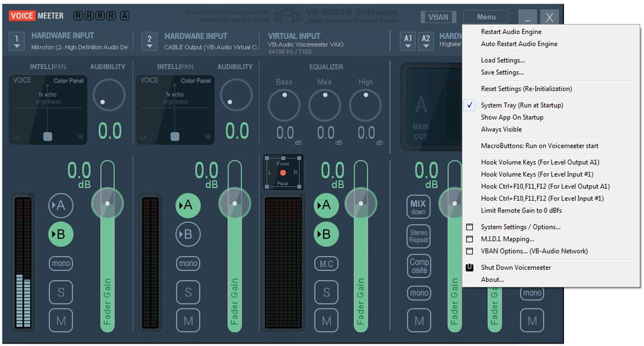Toggle bus A routing on virtual input
644x346 pixels.
pyautogui.click(x=326, y=205)
